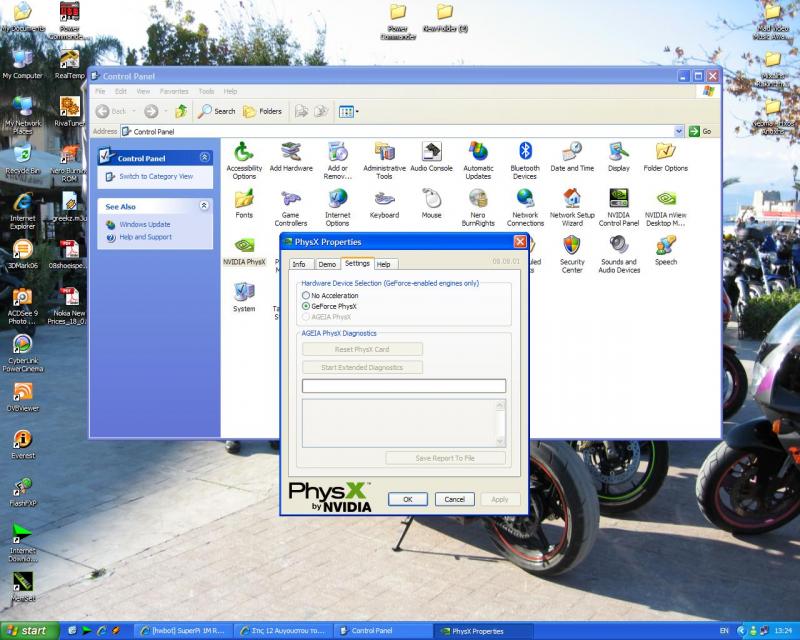The width and height of the screenshot is (800, 640).
Task: Click Cancel in PhysX Properties
Action: pyautogui.click(x=455, y=499)
